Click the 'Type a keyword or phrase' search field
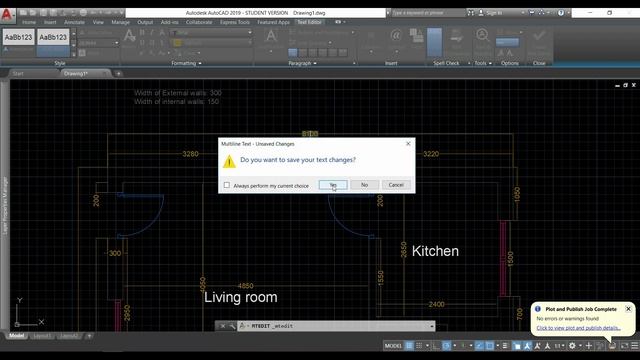Image resolution: width=640 pixels, height=360 pixels. 428,13
